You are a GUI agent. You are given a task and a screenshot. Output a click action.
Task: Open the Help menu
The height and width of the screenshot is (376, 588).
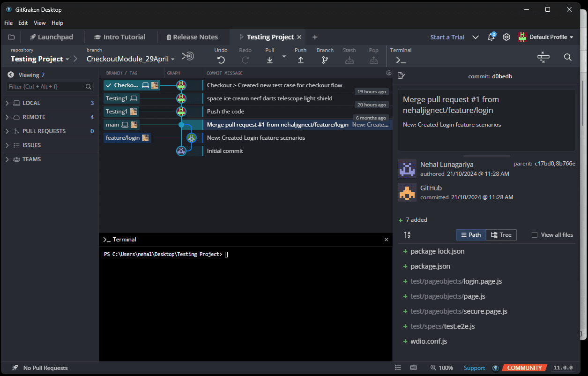coord(57,23)
